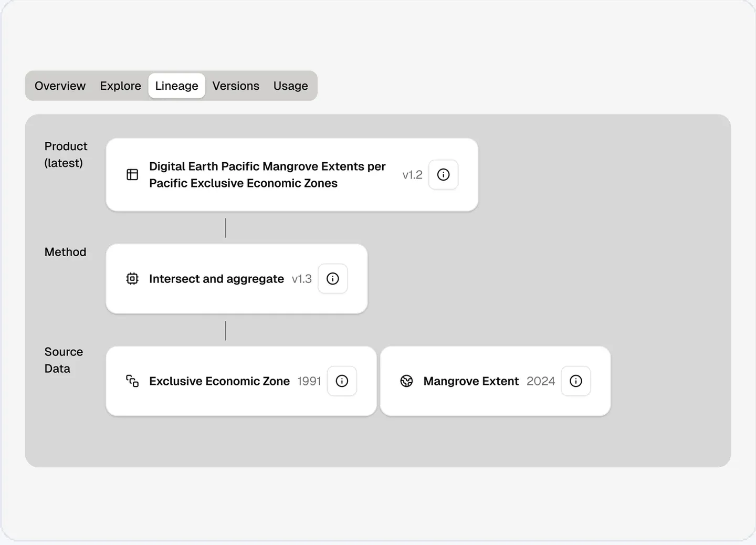Open info for Mangrove Extents product v1.2
The height and width of the screenshot is (545, 756).
click(x=443, y=175)
